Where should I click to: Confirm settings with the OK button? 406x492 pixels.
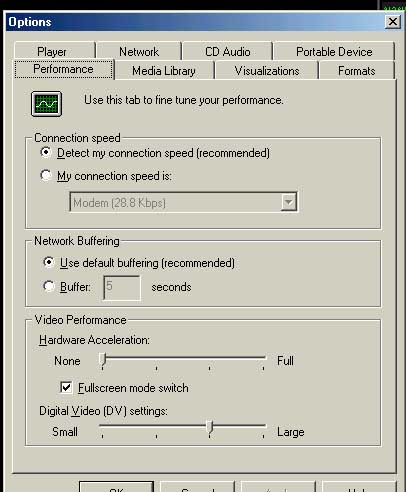pos(116,487)
